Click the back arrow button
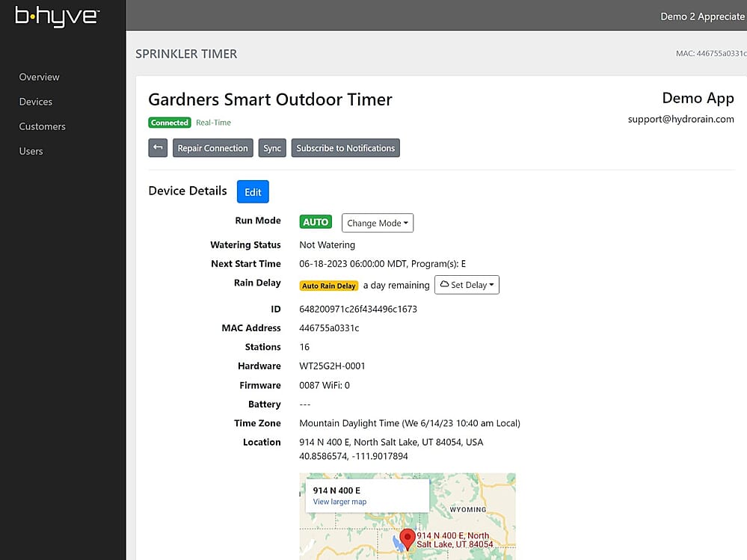The image size is (747, 560). (x=158, y=147)
